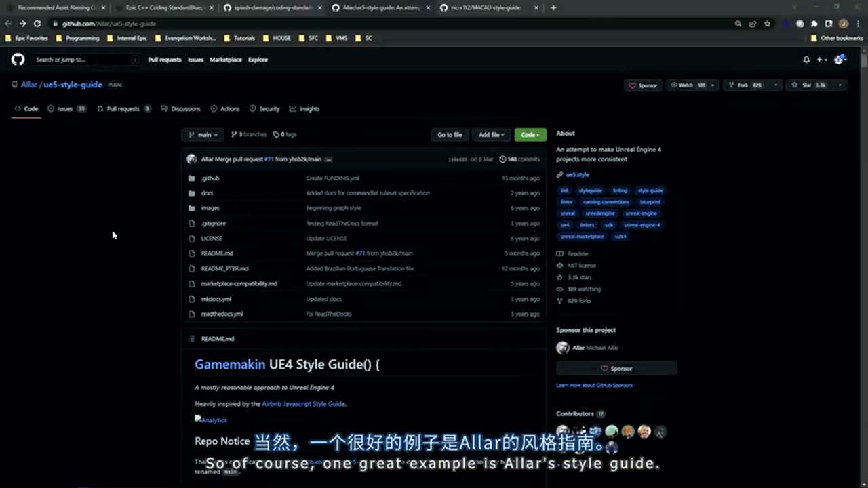Bookmark this page with the star icon
Screen dimensions: 868x488
767,24
